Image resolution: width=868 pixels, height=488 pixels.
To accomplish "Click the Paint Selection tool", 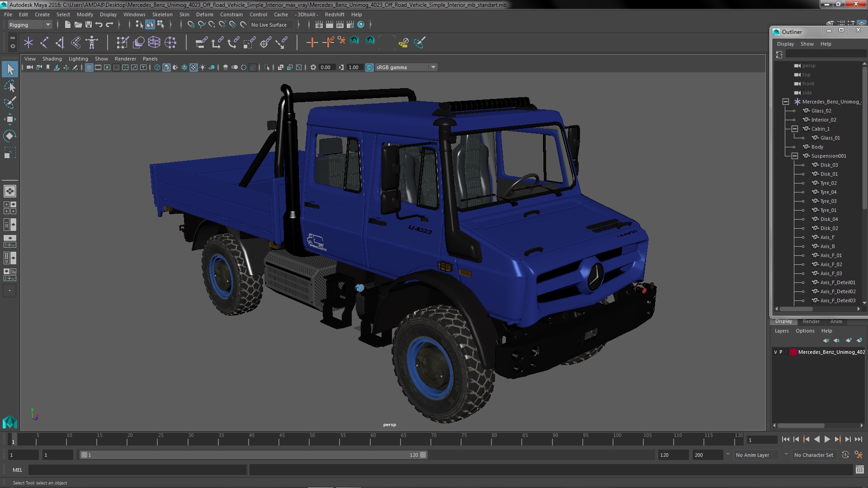I will pos(9,103).
